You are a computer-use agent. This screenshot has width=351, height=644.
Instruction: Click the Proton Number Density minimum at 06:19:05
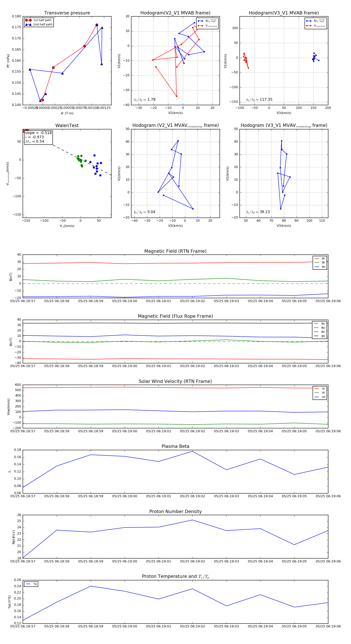(x=294, y=545)
